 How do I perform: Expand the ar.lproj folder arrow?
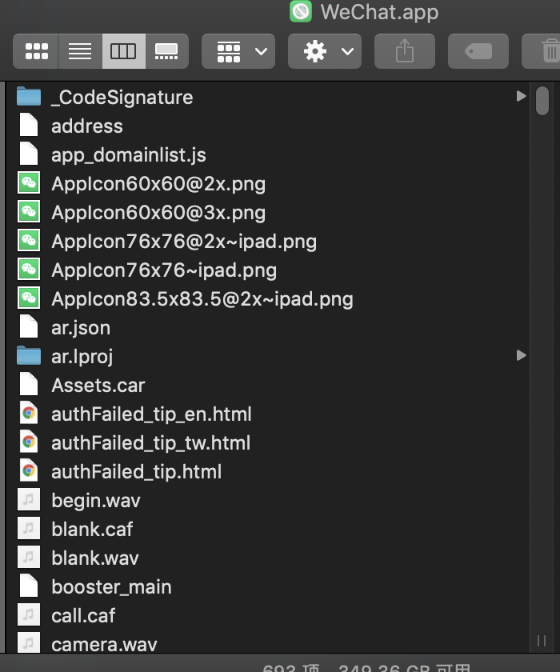[x=521, y=355]
